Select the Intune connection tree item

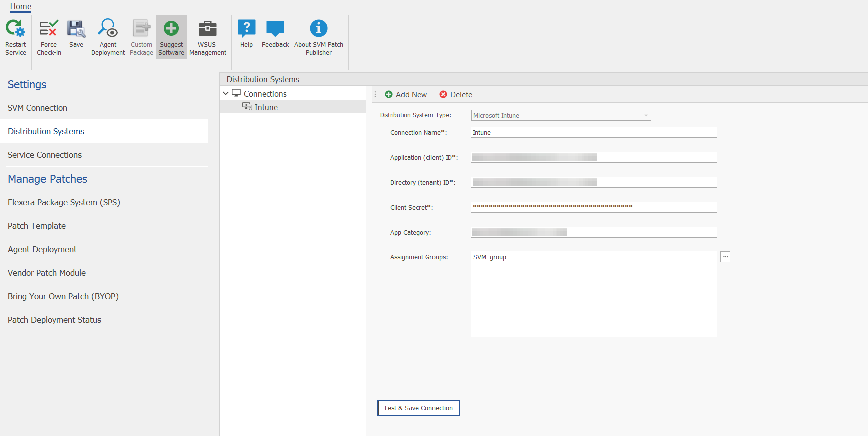[x=266, y=107]
